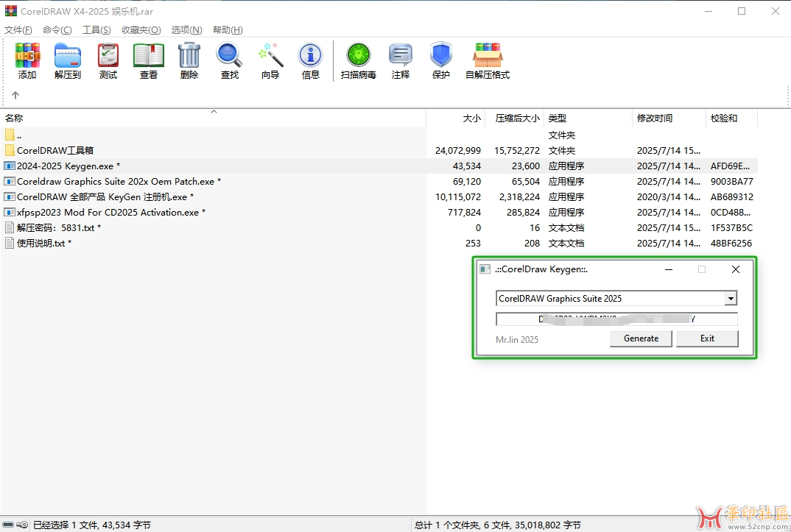791x532 pixels.
Task: Click the Exit button in Keygen
Action: click(x=707, y=338)
